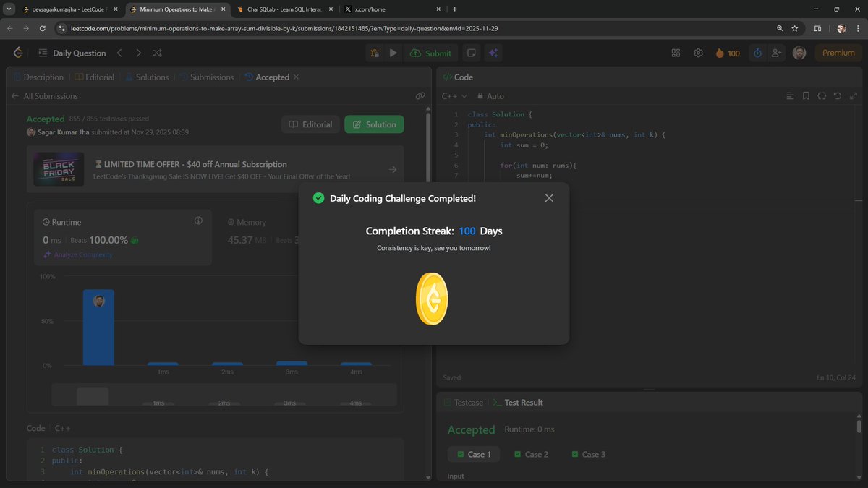This screenshot has height=488, width=868.
Task: Click the invite user icon
Action: point(777,53)
